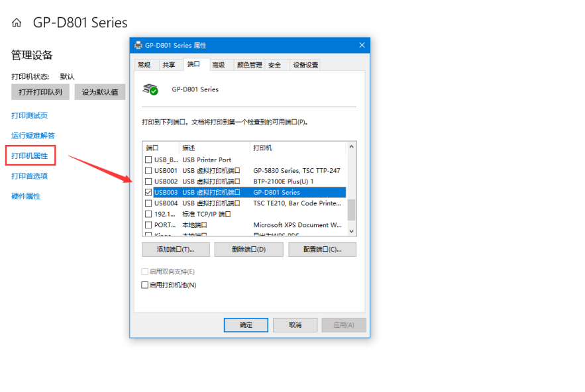Screen dimensions: 585x392
Task: Switch to the 高级 (Advanced) tab
Action: [219, 65]
